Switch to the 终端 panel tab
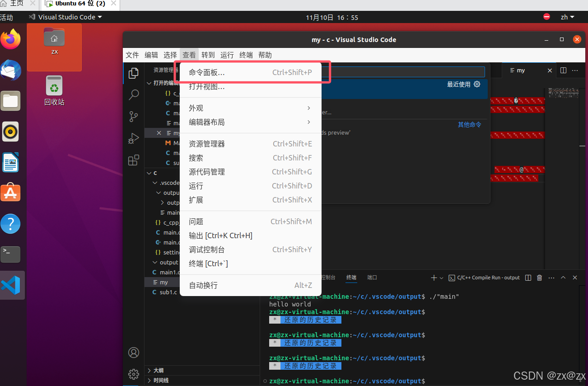Screen dimensions: 588x386 [x=351, y=278]
